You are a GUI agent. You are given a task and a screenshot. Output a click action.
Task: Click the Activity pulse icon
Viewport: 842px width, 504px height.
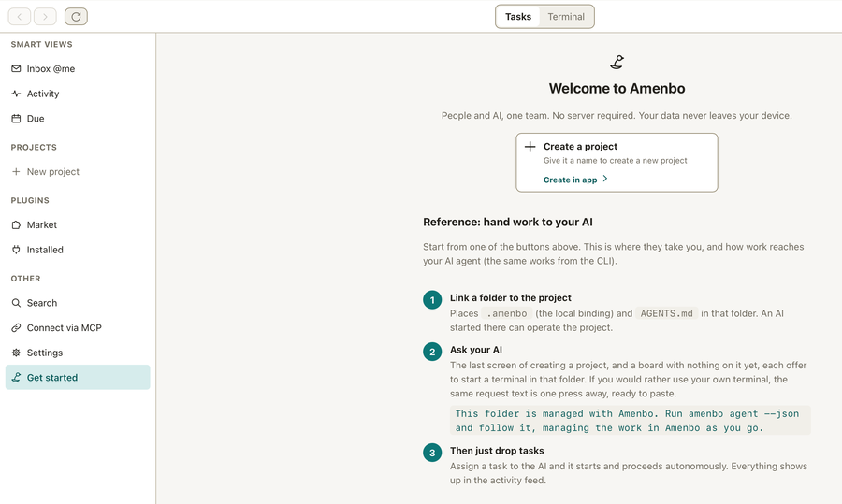pos(16,94)
